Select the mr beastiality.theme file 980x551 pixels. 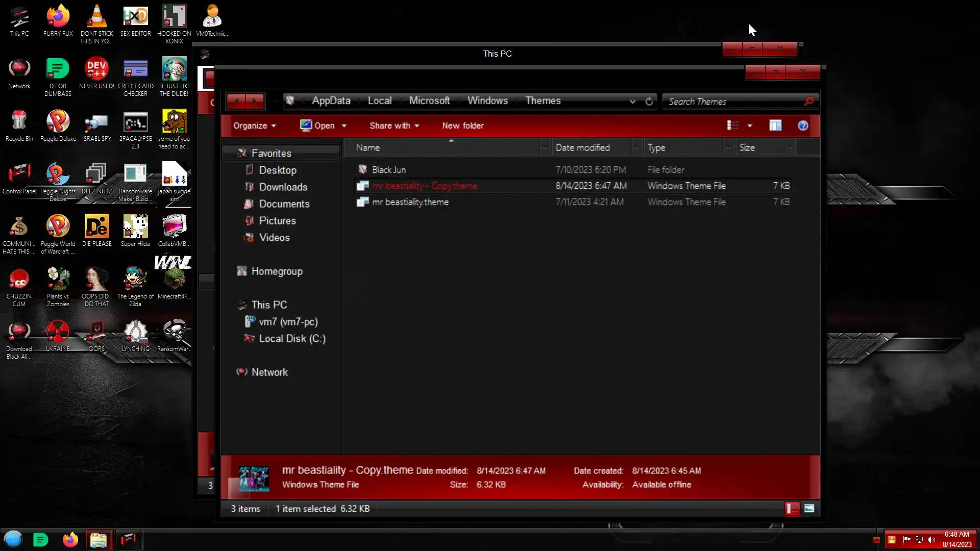click(x=410, y=202)
